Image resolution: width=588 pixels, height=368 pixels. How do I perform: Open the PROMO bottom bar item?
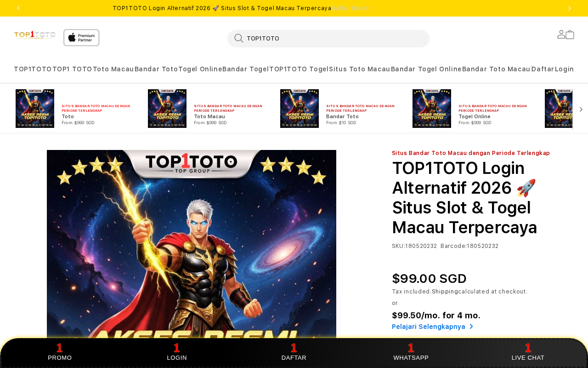[x=60, y=352]
